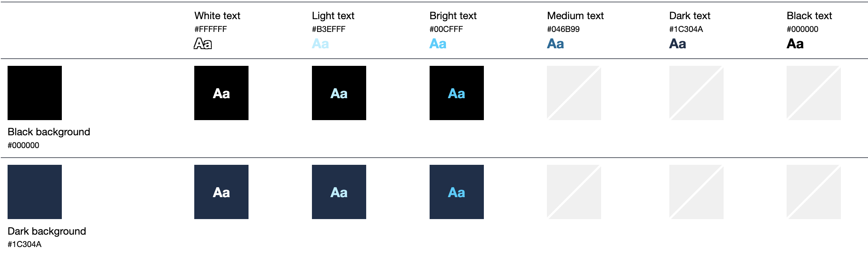This screenshot has width=868, height=253.
Task: Click the disabled black text on dark cell
Action: pos(813,192)
